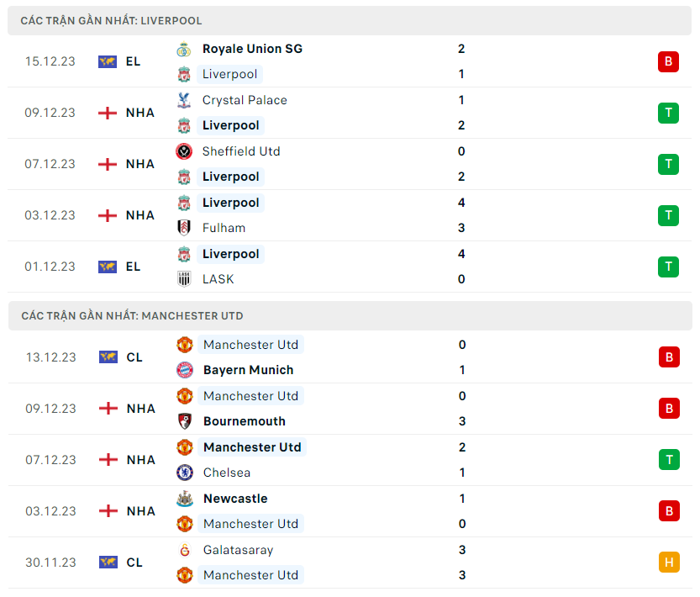Click the LASK club crest
The image size is (700, 597).
184,279
